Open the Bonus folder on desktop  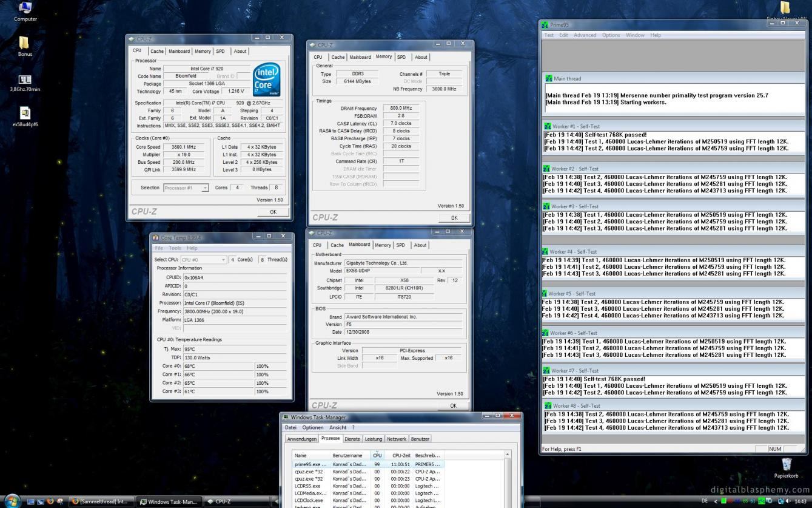(x=25, y=46)
